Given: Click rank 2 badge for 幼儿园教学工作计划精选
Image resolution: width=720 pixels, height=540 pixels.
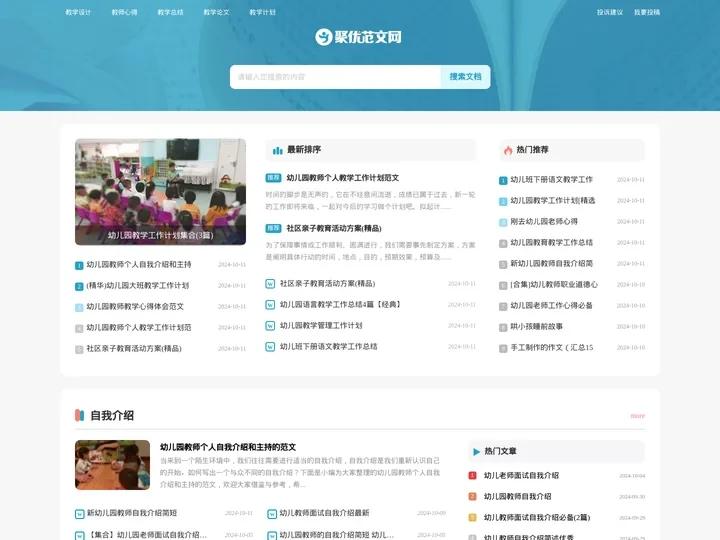Looking at the screenshot, I should pos(503,202).
